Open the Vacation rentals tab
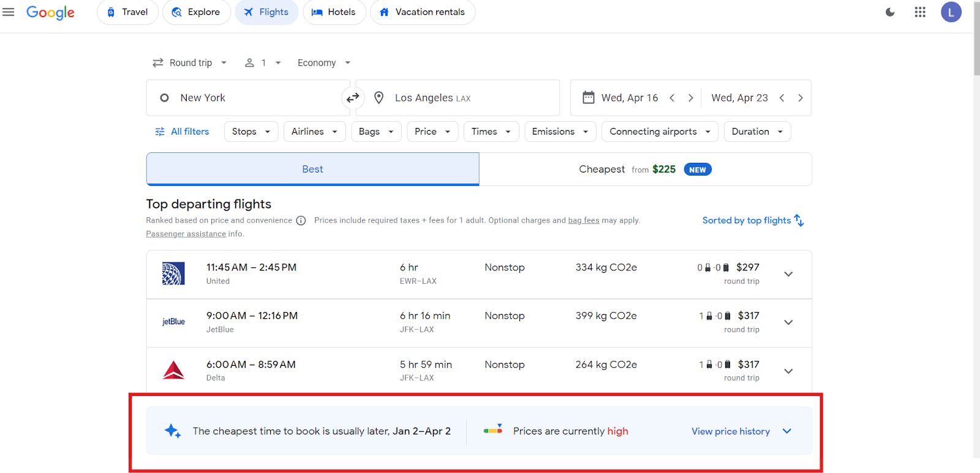Screen dimensions: 980x473 (x=423, y=12)
